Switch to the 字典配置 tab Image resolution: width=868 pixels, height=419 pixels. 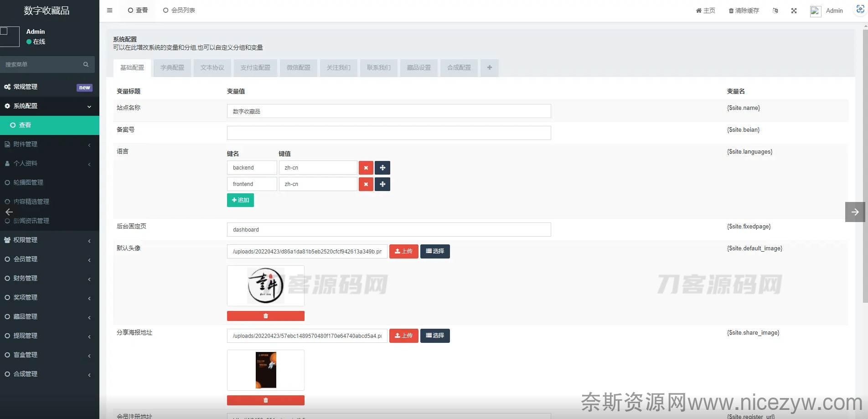(x=172, y=67)
